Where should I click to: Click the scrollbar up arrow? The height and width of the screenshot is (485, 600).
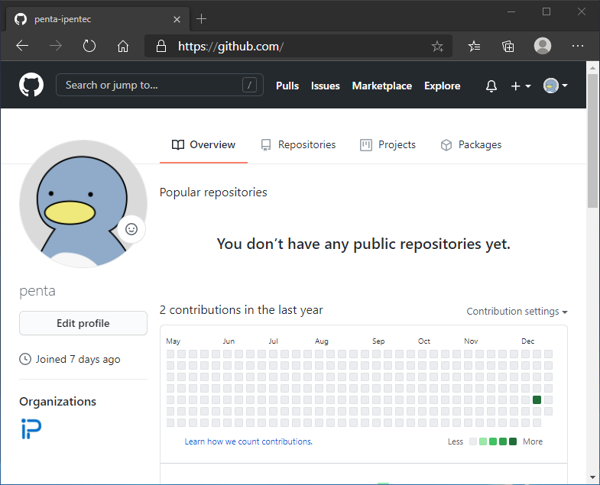click(593, 68)
